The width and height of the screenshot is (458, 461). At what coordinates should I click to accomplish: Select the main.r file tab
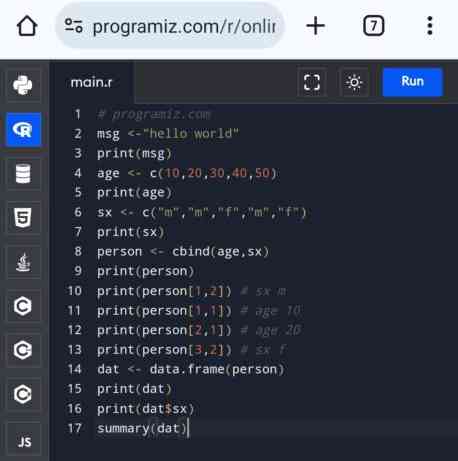[92, 83]
